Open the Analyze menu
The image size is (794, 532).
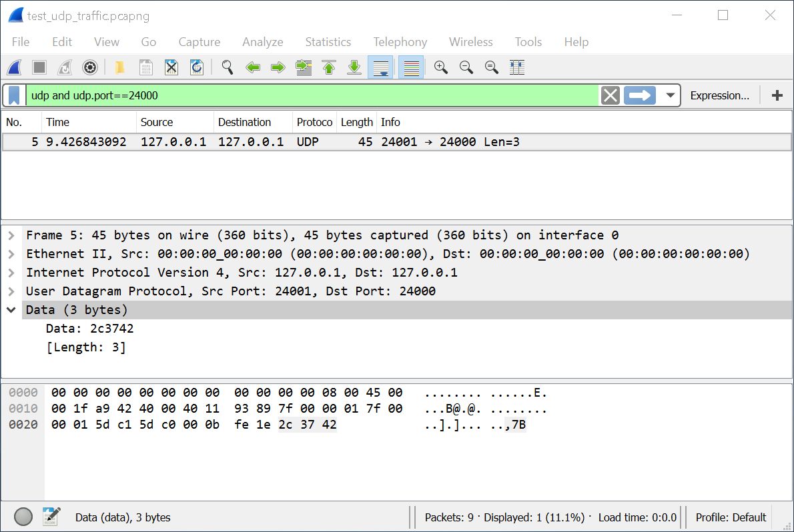262,42
